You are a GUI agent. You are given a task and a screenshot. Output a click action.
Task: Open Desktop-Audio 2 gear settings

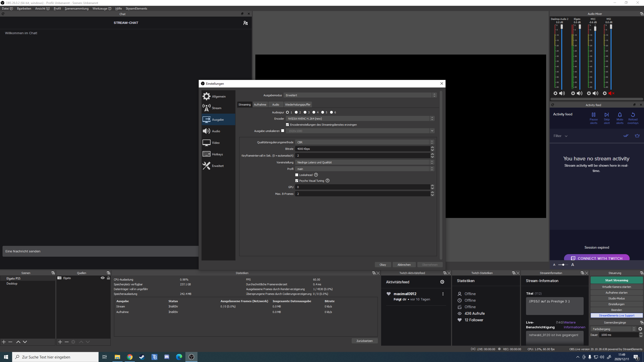[x=555, y=93]
